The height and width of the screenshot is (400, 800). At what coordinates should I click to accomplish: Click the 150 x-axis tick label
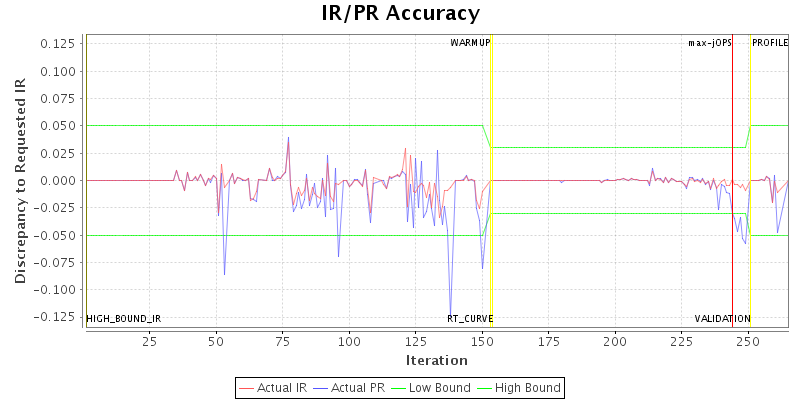click(482, 340)
